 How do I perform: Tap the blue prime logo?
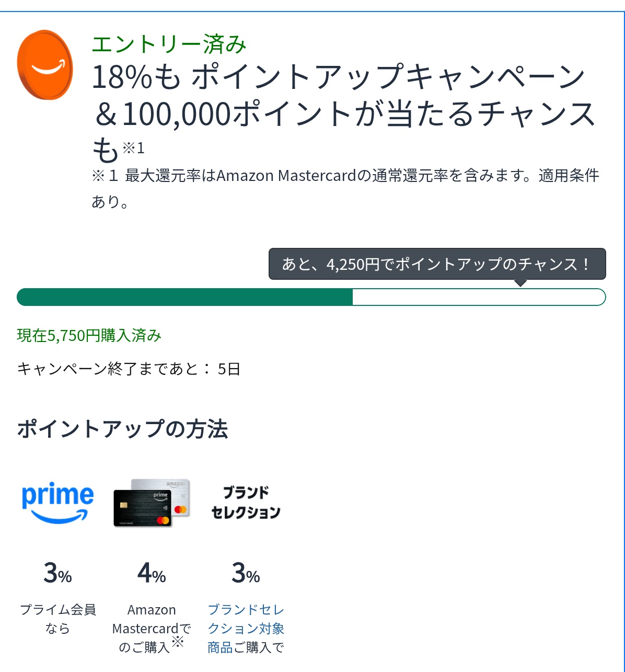57,503
